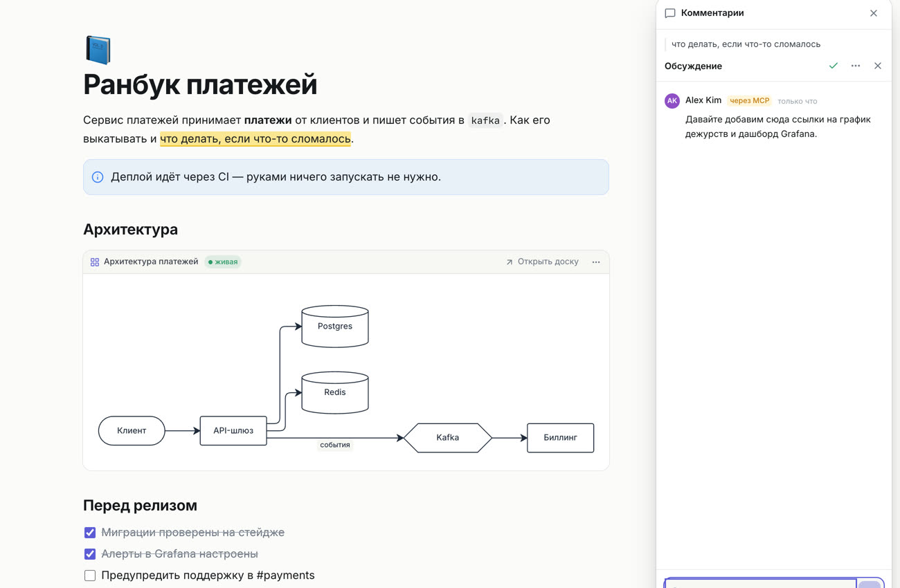
Task: Click the comment reply input field
Action: point(761,582)
